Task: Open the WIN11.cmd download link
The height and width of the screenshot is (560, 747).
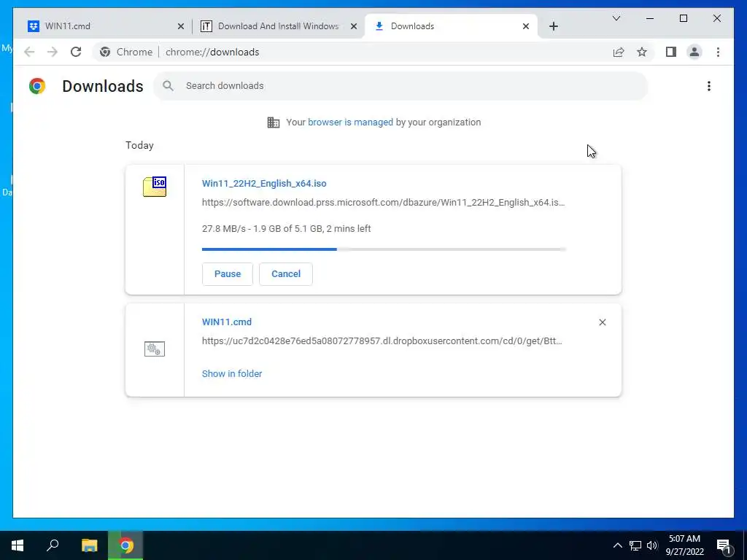Action: tap(227, 322)
